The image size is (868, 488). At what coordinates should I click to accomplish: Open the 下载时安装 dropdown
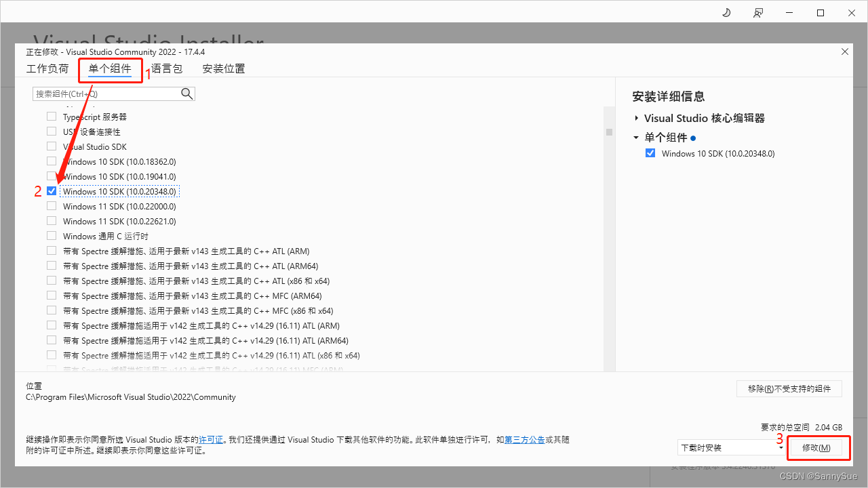(x=731, y=447)
